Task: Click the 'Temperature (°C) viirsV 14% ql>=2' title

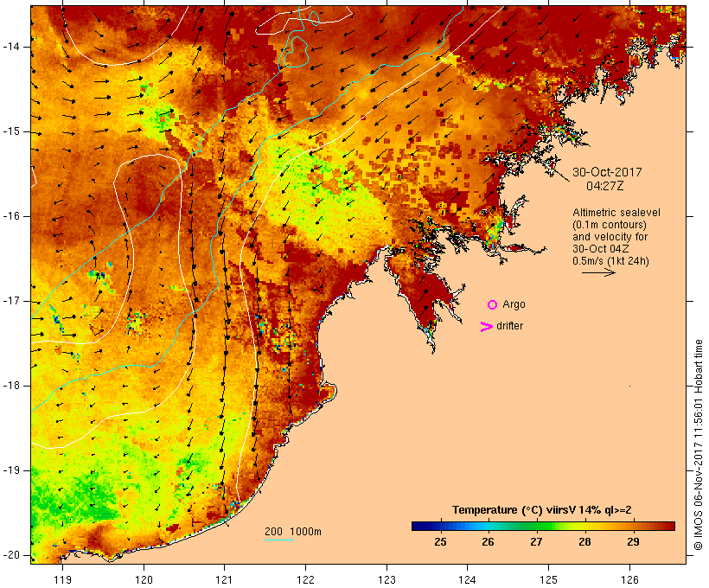Action: [x=542, y=510]
